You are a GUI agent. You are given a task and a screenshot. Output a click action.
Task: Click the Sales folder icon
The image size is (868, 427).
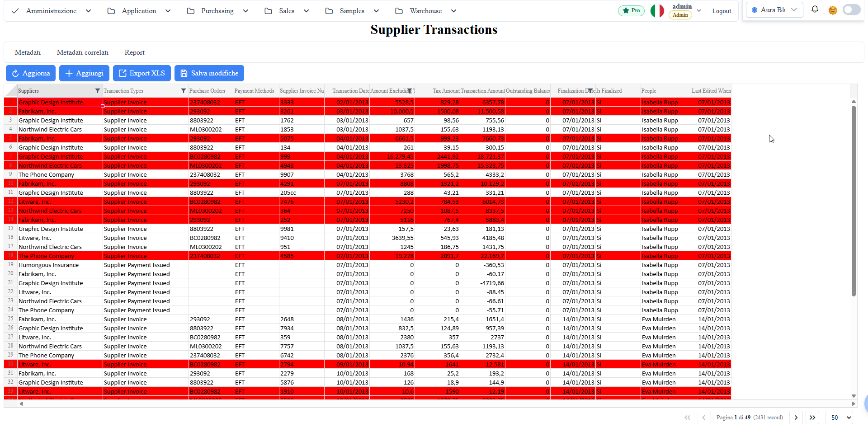[x=269, y=11]
